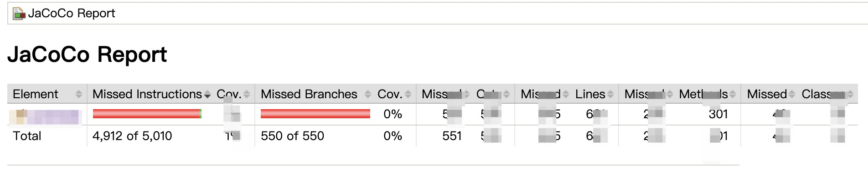Screen dimensions: 868x191
Task: Click the 4,912 of 5,010 total cell
Action: pos(132,136)
